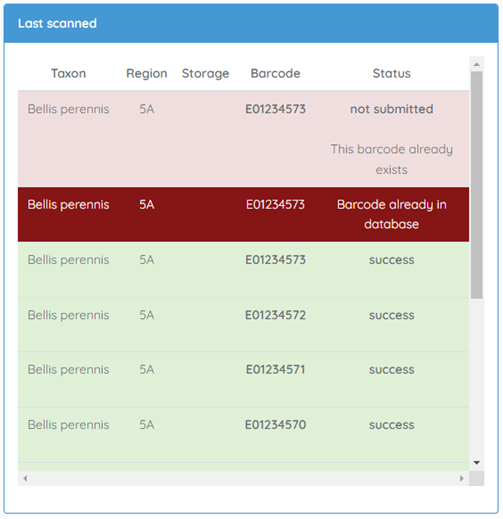Click Bellis perennis in the E01234572 row
Screen dimensions: 503x519
(x=68, y=315)
